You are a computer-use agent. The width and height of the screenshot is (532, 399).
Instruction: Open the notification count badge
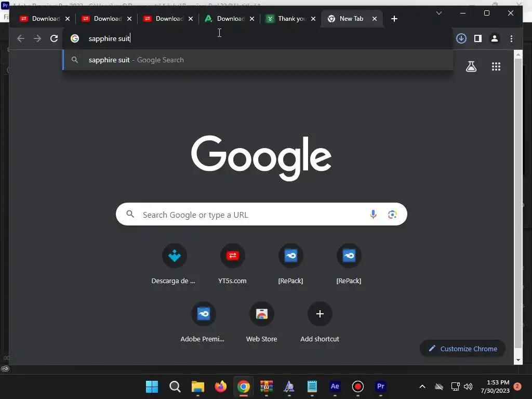(x=517, y=387)
